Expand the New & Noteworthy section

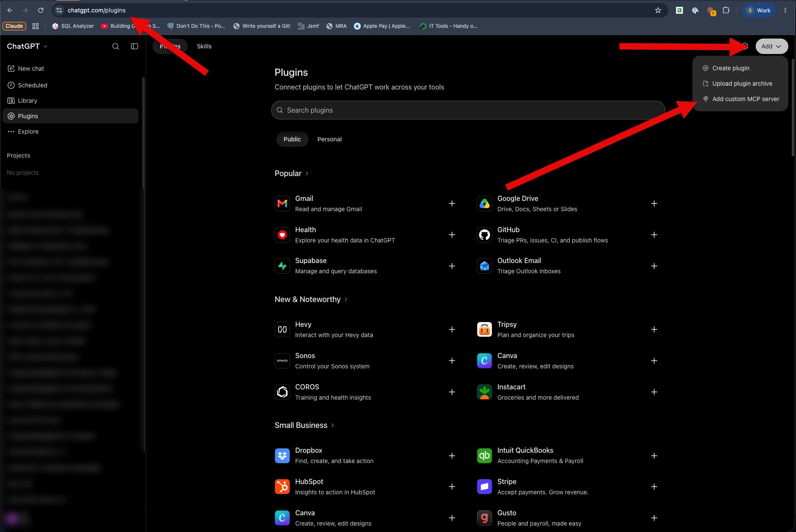[x=311, y=299]
